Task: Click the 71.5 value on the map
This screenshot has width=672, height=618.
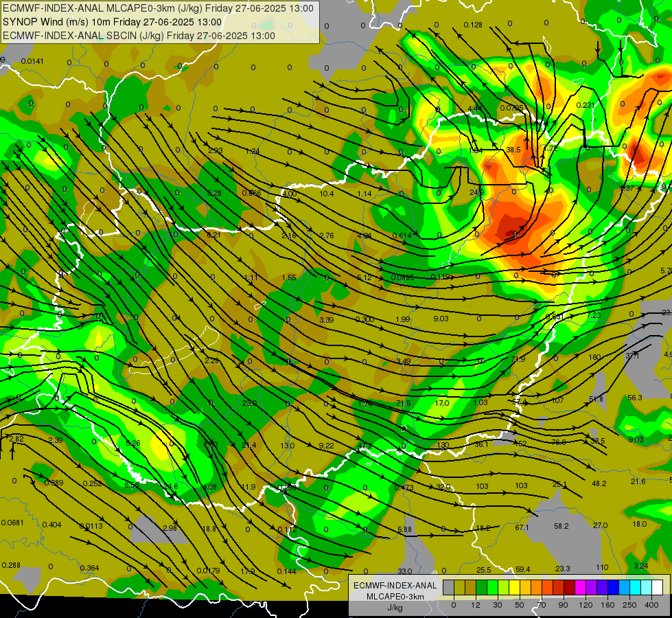Action: point(404,403)
